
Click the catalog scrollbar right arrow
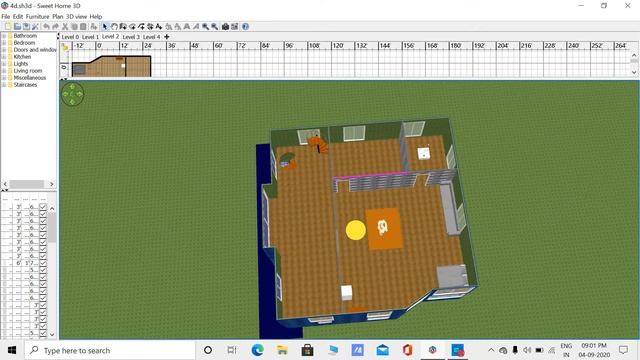[x=51, y=184]
